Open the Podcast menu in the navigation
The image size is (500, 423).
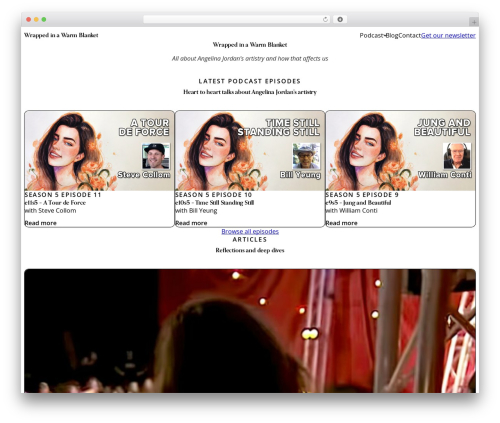(x=372, y=35)
